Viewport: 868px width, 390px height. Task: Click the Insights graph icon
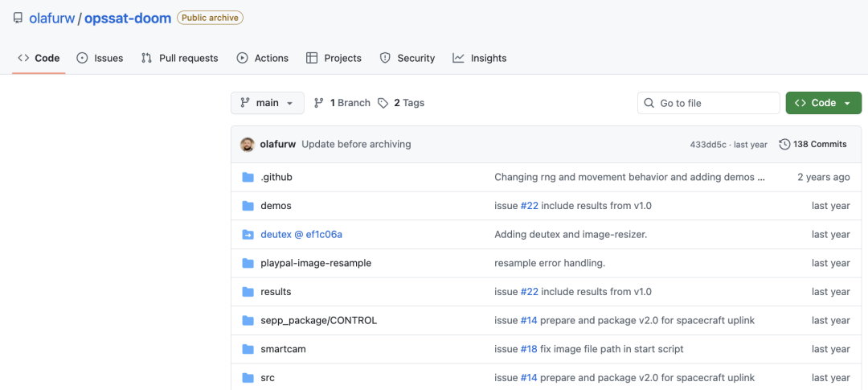pyautogui.click(x=458, y=58)
